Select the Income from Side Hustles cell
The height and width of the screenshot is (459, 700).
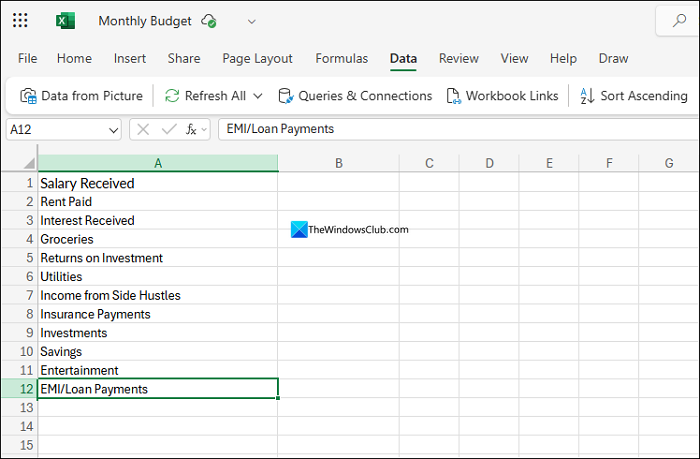point(158,296)
